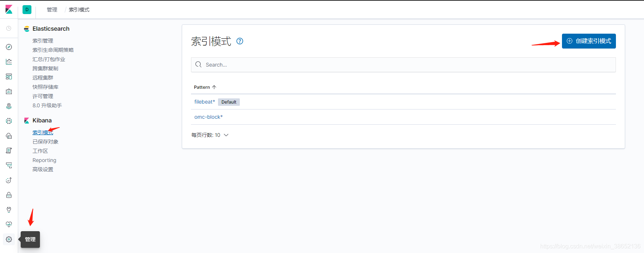This screenshot has height=253, width=644.
Task: Click the 创建索引模式 button
Action: [589, 41]
